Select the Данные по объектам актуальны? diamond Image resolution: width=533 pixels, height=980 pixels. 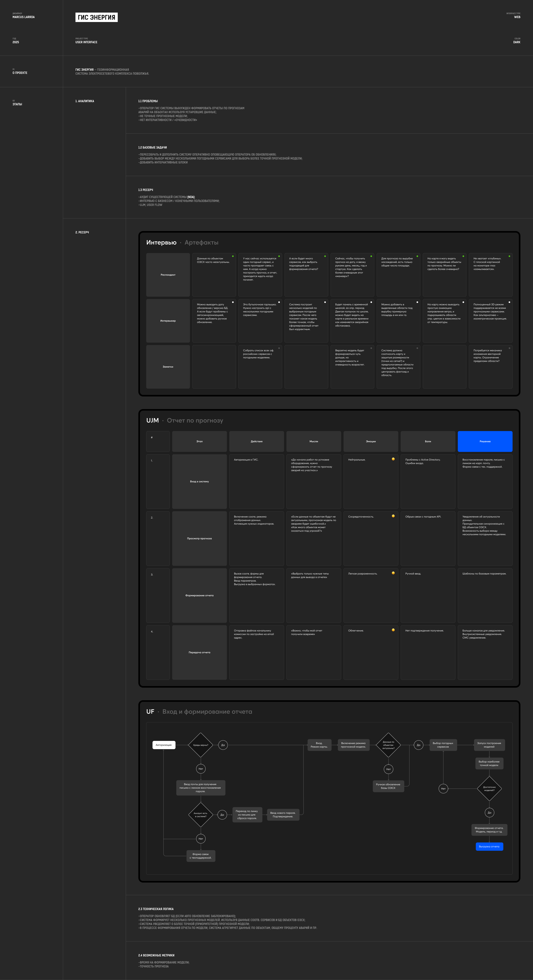(x=388, y=745)
